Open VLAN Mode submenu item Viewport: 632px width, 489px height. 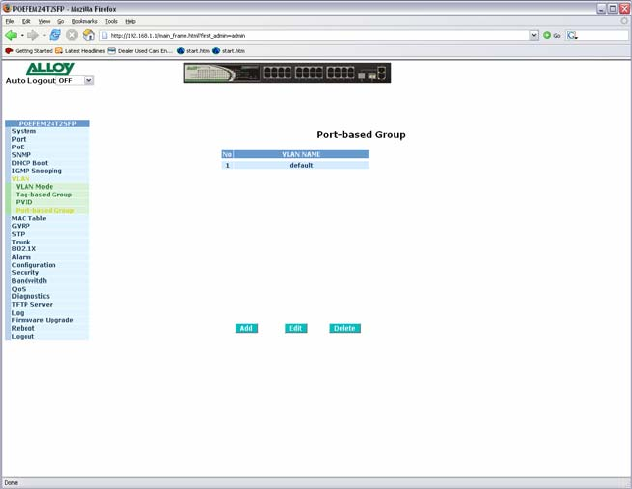click(34, 186)
